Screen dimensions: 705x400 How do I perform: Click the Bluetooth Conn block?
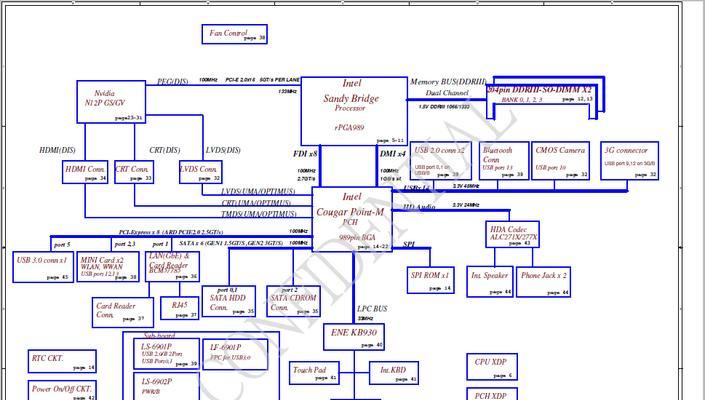[504, 161]
